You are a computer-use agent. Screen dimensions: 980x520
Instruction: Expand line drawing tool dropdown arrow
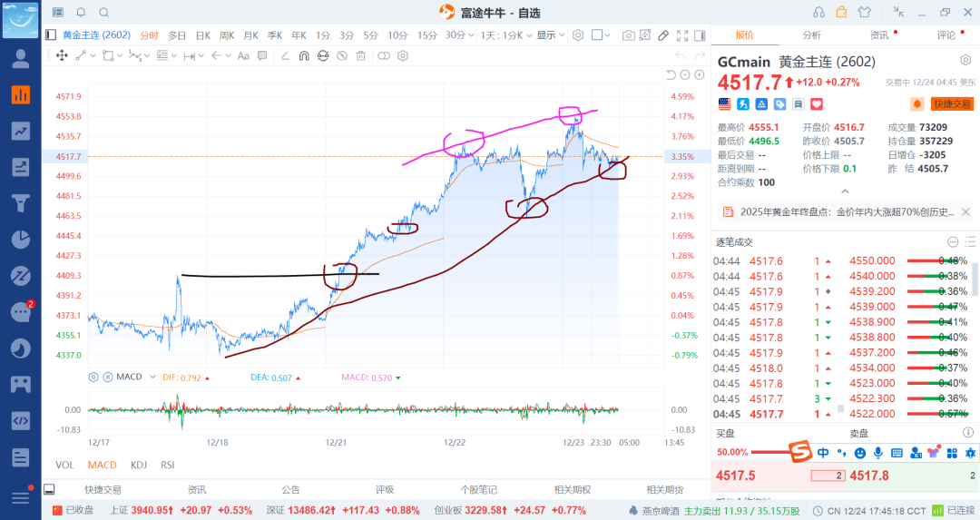click(x=93, y=56)
